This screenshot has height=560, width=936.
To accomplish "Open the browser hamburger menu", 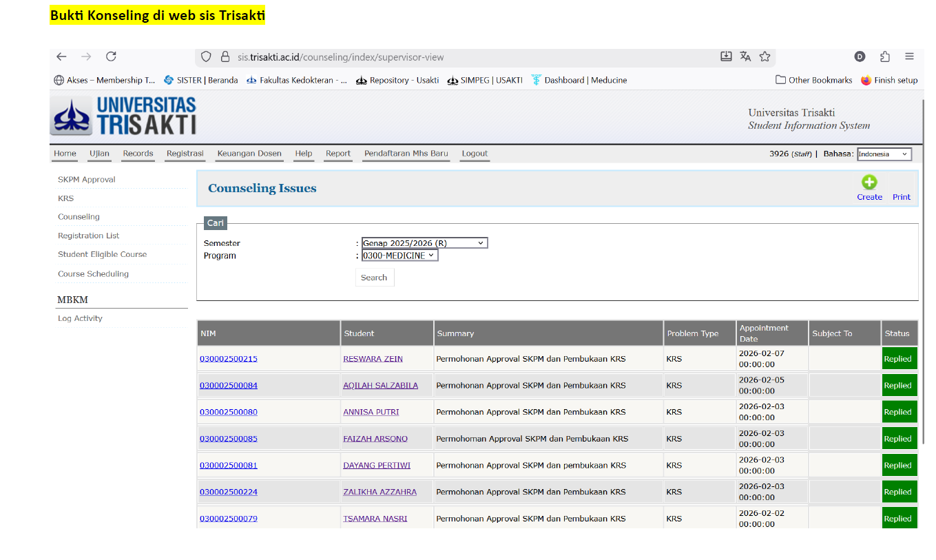I will coord(909,56).
